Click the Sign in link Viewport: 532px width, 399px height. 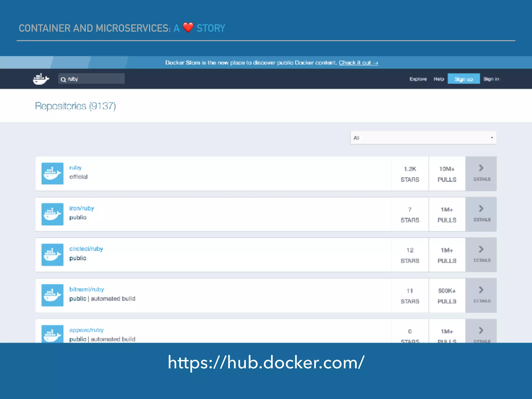coord(491,79)
